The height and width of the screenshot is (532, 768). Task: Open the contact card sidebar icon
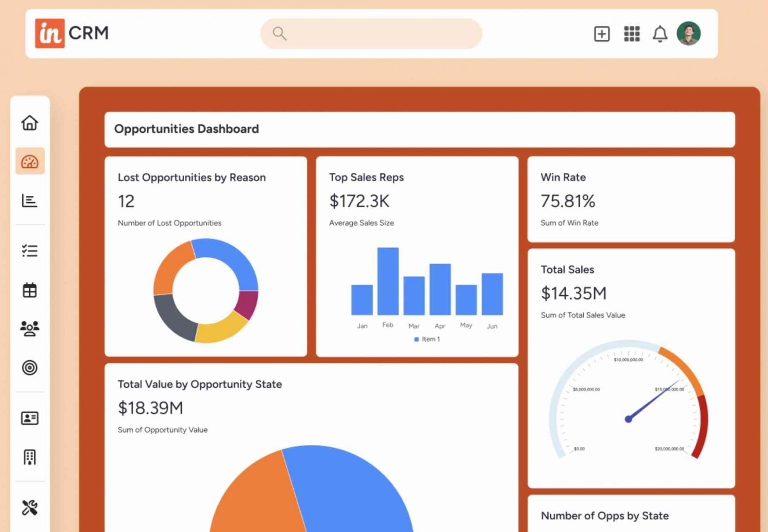(29, 418)
